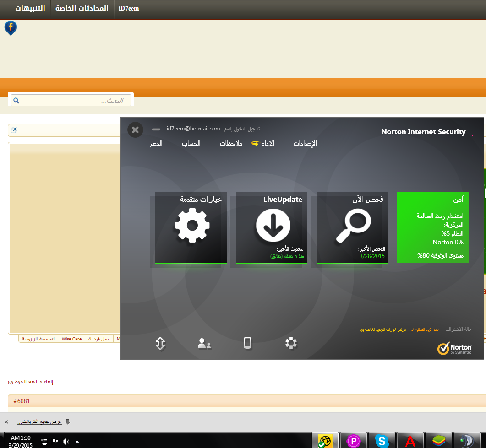This screenshot has width=486, height=448.
Task: Open iD7eem profile in forum top bar
Action: 129,8
